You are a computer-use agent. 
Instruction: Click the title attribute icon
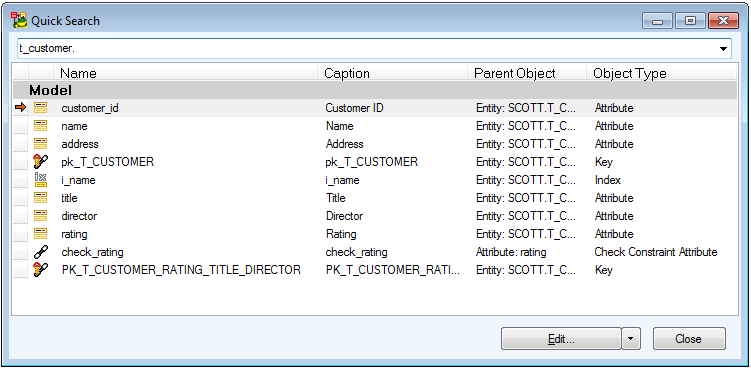coord(41,198)
